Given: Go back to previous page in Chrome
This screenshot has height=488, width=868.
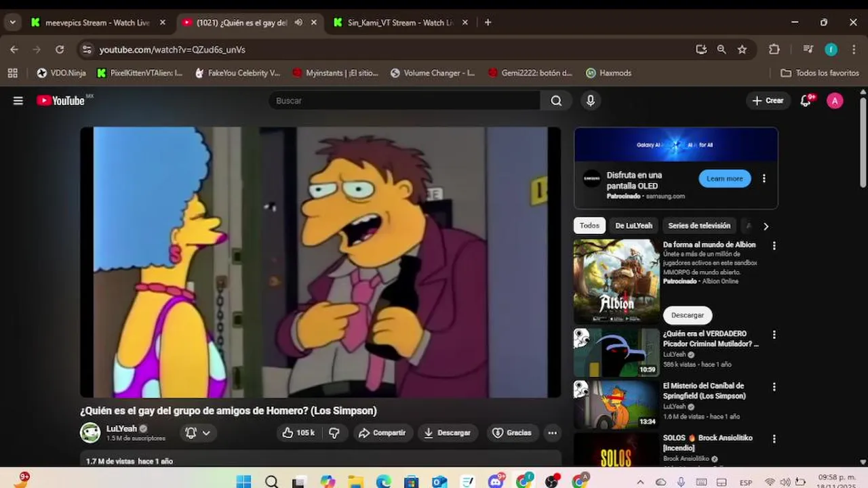Looking at the screenshot, I should (x=14, y=49).
